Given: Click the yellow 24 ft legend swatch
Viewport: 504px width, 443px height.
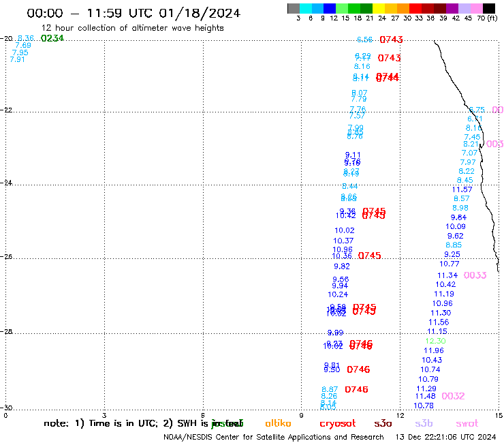Looking at the screenshot, I should point(379,8).
